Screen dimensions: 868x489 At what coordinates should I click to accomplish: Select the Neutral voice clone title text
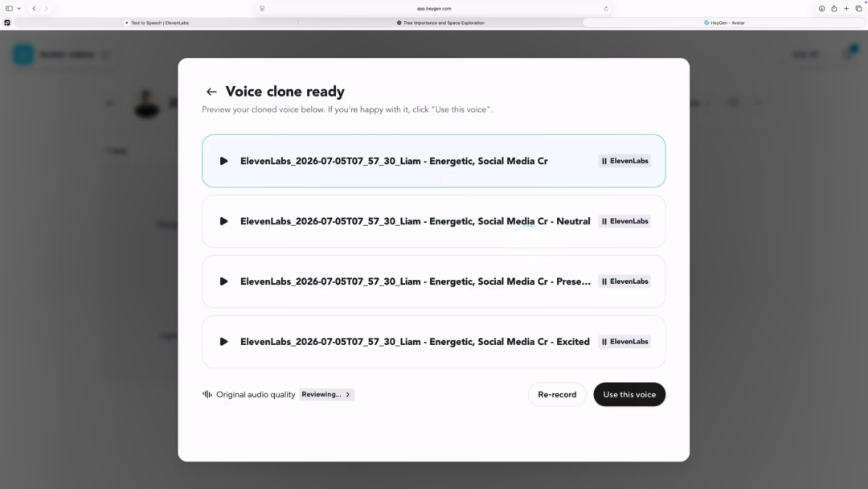[416, 221]
